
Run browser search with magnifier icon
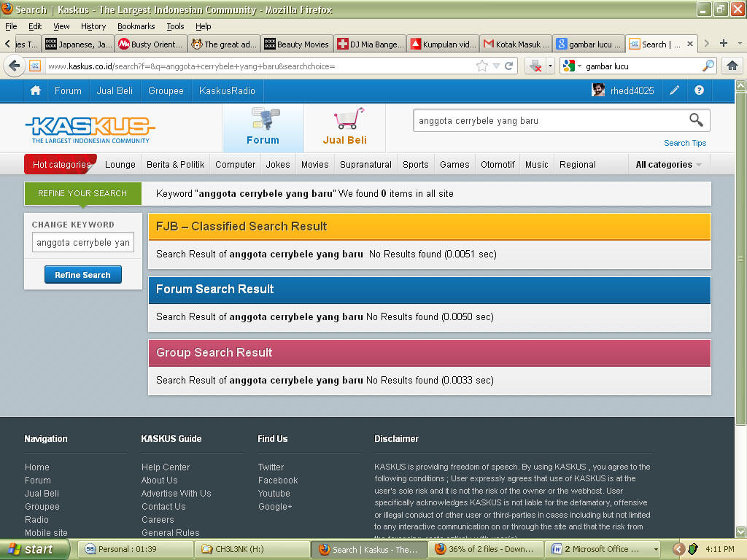(x=708, y=66)
